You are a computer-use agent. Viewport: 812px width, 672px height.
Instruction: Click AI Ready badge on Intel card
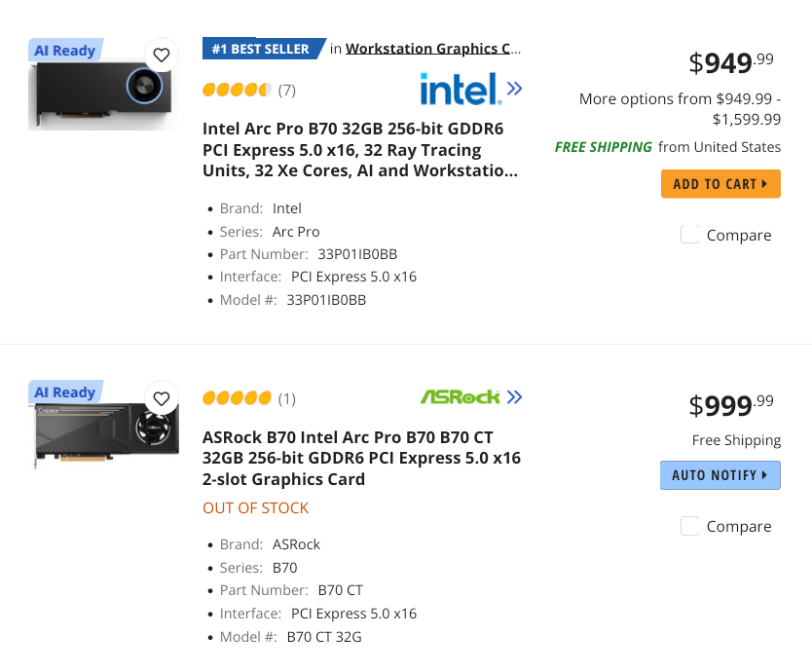(65, 51)
